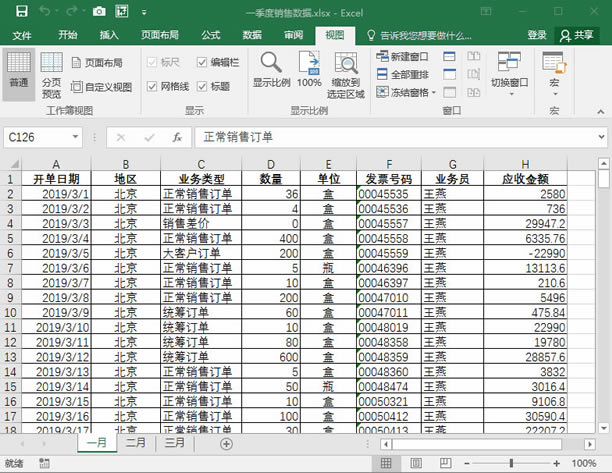Click the zoom slider handle
Screen dimensions: 612x473
[511, 463]
